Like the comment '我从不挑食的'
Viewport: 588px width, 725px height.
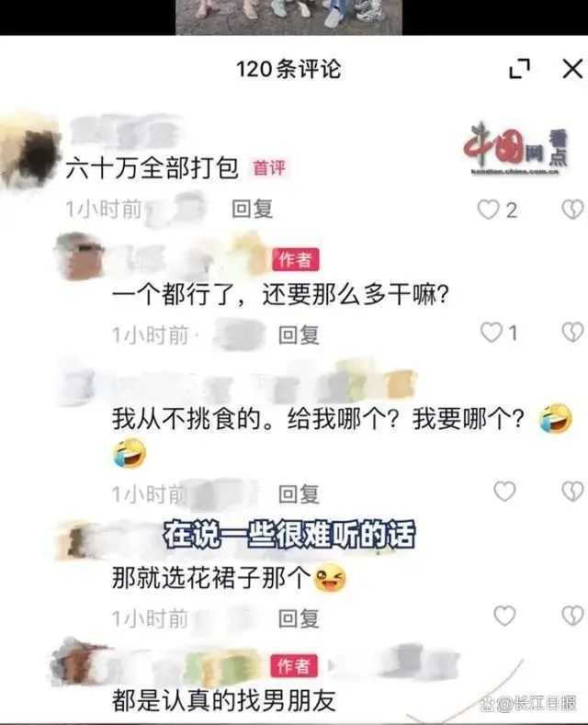tap(504, 491)
